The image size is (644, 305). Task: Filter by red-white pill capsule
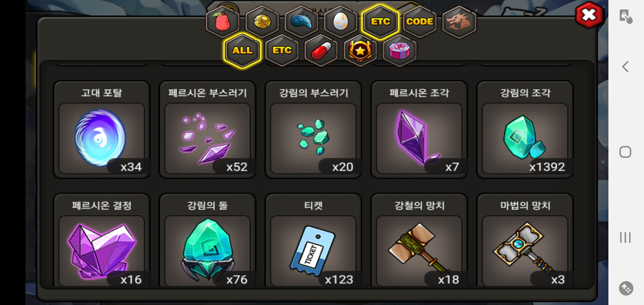(321, 51)
